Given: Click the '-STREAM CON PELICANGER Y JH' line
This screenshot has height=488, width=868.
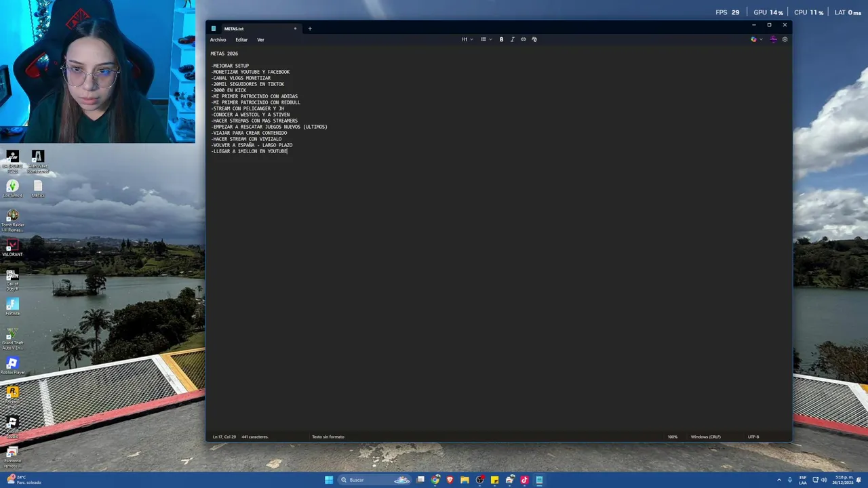Looking at the screenshot, I should 248,108.
